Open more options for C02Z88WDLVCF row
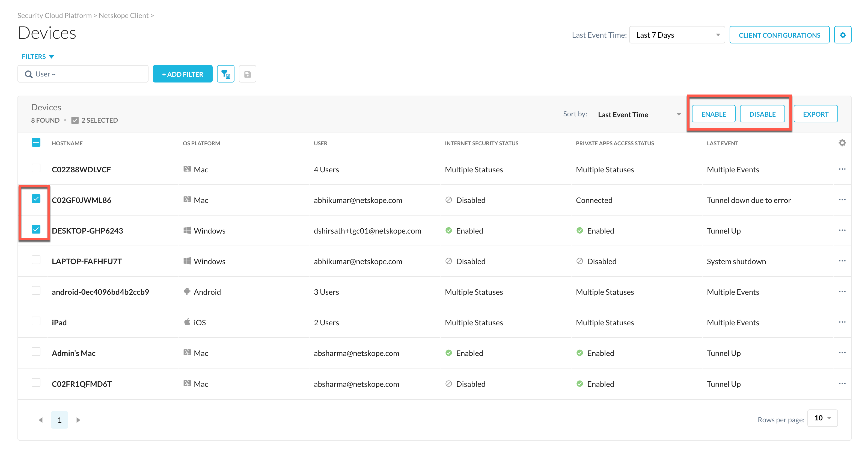The height and width of the screenshot is (454, 868). (x=842, y=169)
